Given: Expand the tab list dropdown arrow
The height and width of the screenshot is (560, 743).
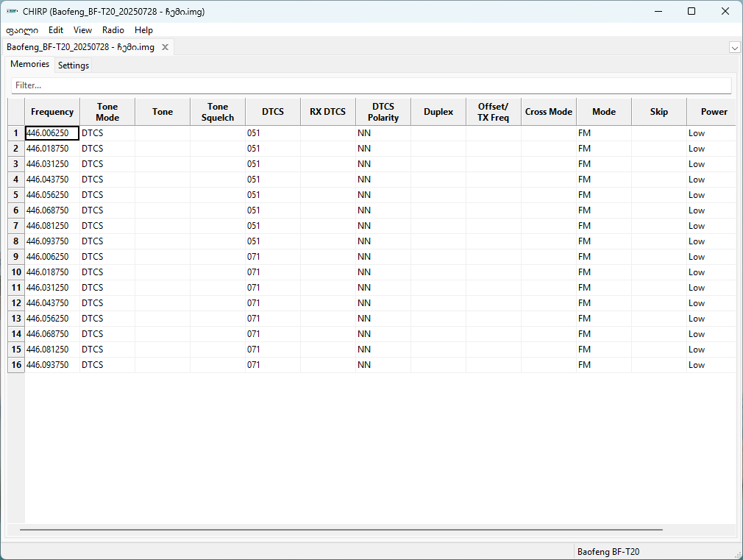Looking at the screenshot, I should pyautogui.click(x=734, y=48).
